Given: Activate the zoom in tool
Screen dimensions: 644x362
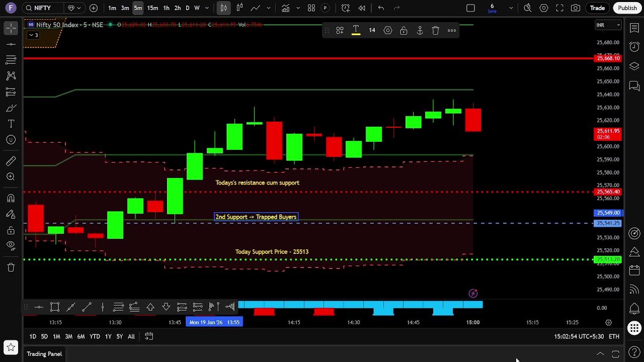Looking at the screenshot, I should click(x=11, y=177).
